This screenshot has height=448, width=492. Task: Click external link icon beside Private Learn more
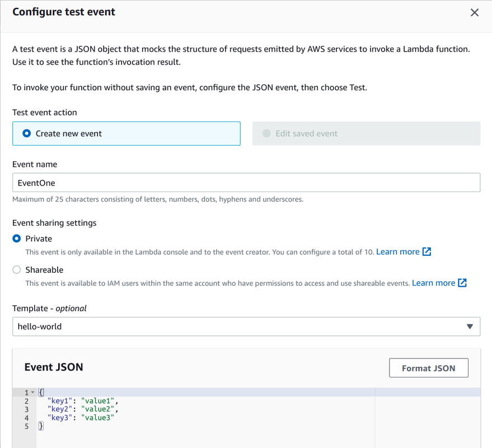pyautogui.click(x=427, y=252)
